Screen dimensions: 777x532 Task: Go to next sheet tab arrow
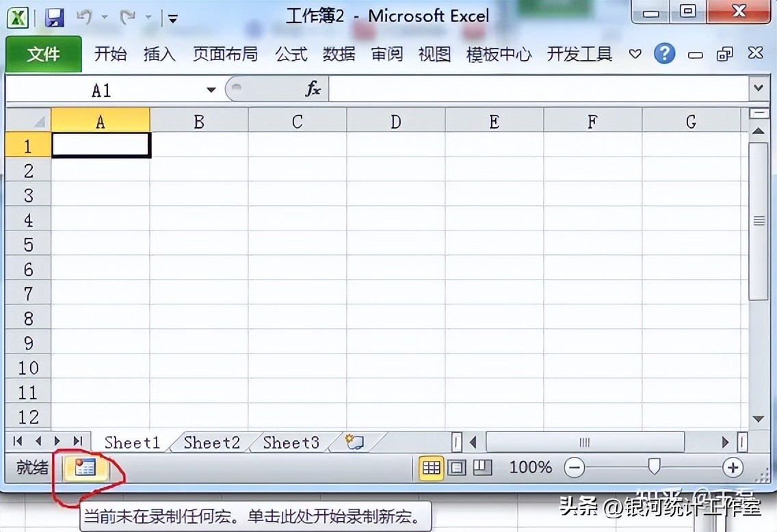(x=57, y=441)
